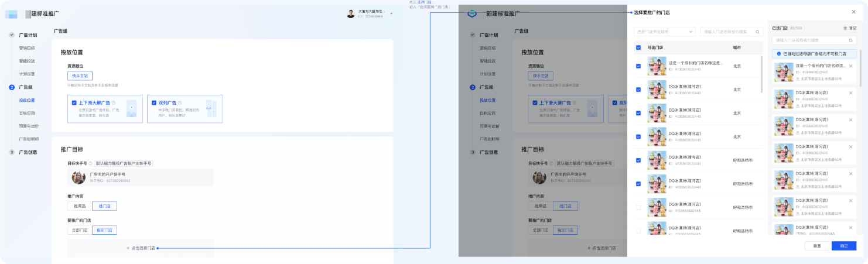868x264 pixels.
Task: Select 快手主站 resource slot in the left window
Action: pos(80,76)
